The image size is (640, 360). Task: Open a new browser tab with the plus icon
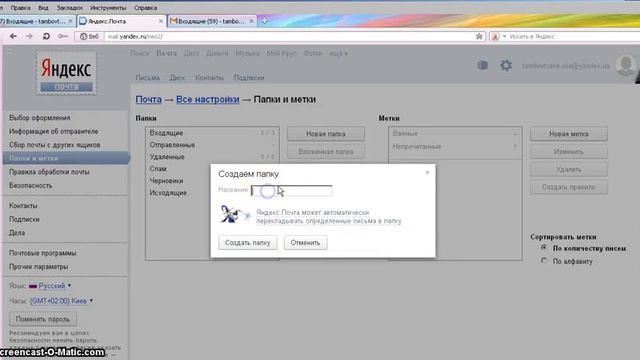click(x=264, y=21)
